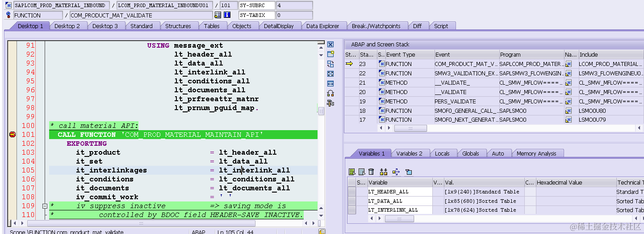Image resolution: width=644 pixels, height=234 pixels.
Task: Click the first variables toolbar icon
Action: [352, 172]
